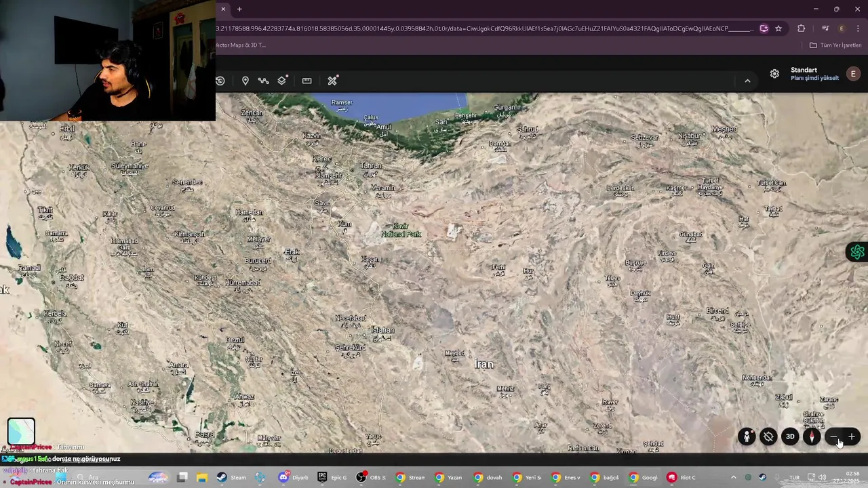The width and height of the screenshot is (868, 488).
Task: Open the Vector Maps & 3D bookmark
Action: click(x=240, y=45)
